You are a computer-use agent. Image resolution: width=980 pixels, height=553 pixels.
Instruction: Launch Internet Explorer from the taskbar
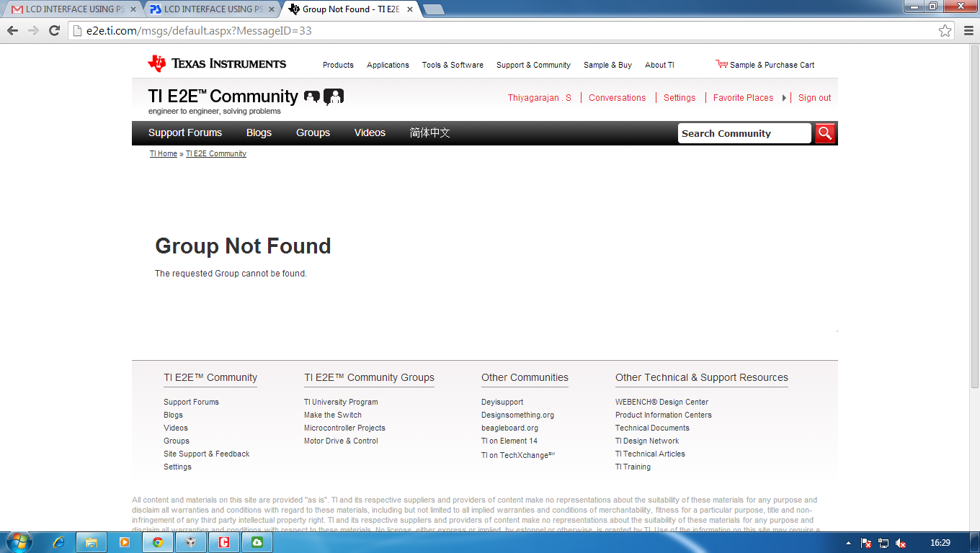59,542
